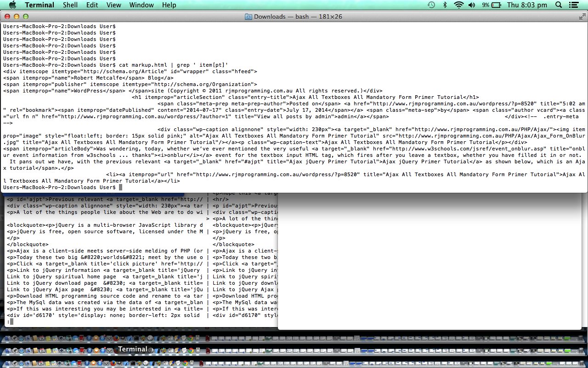Open the volume control icon

[472, 5]
